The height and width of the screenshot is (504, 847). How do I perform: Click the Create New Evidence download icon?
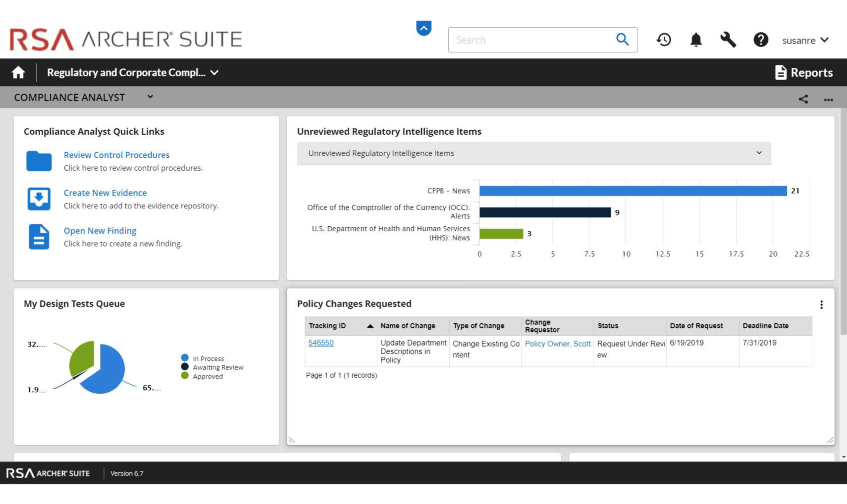(39, 199)
